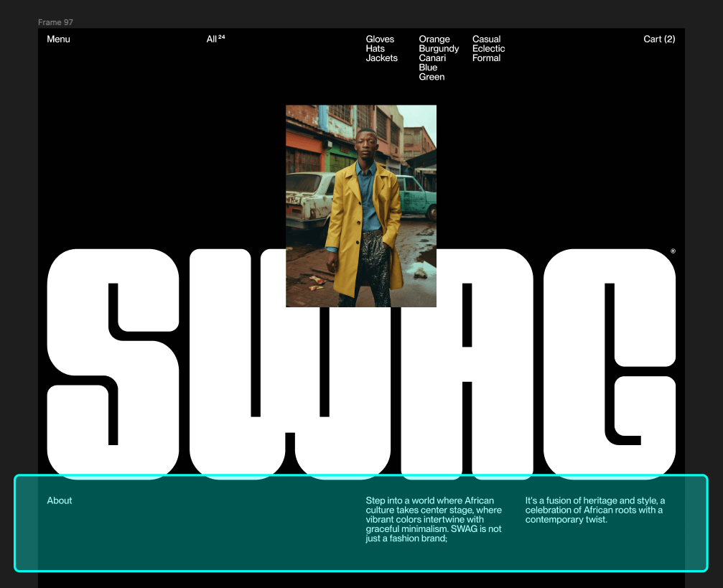This screenshot has width=723, height=588.
Task: Filter by Casual style
Action: pyautogui.click(x=487, y=39)
